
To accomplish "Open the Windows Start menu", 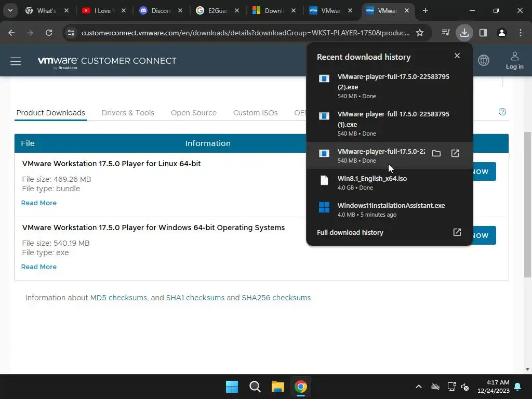I will tap(232, 387).
